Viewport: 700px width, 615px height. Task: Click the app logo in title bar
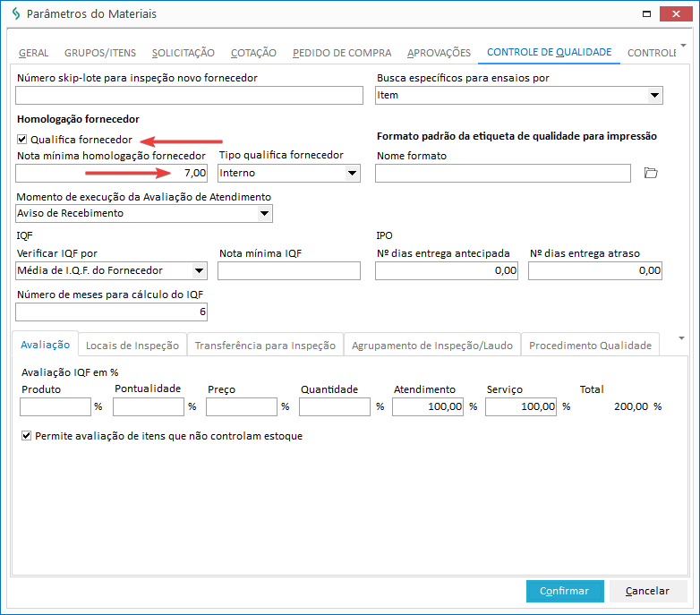(14, 15)
